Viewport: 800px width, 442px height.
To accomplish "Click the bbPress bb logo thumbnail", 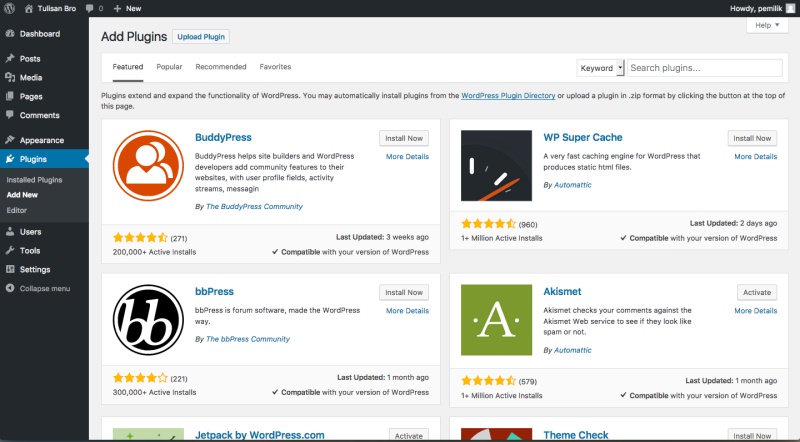I will [x=148, y=320].
